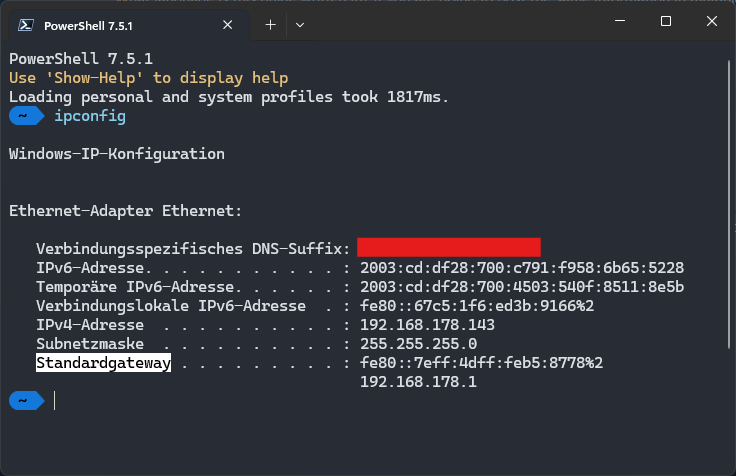
Task: Click the typed ipconfig command
Action: click(90, 116)
